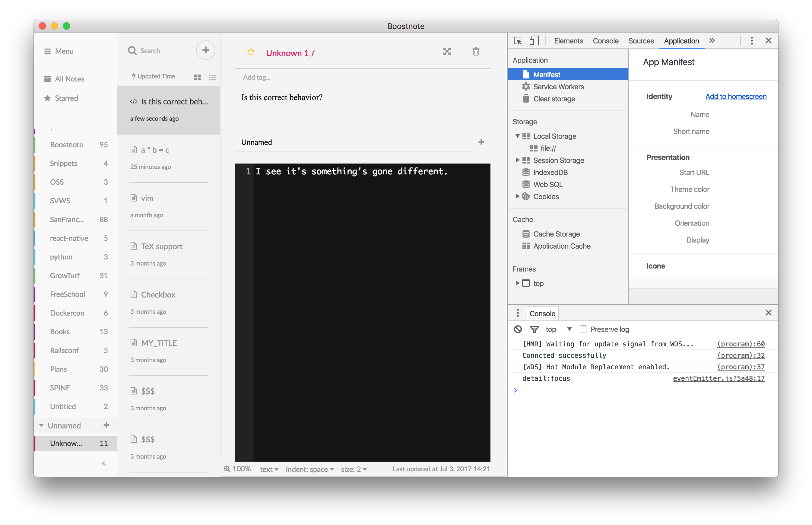Collapse the Local Storage tree
Viewport: 812px width, 525px height.
[517, 136]
